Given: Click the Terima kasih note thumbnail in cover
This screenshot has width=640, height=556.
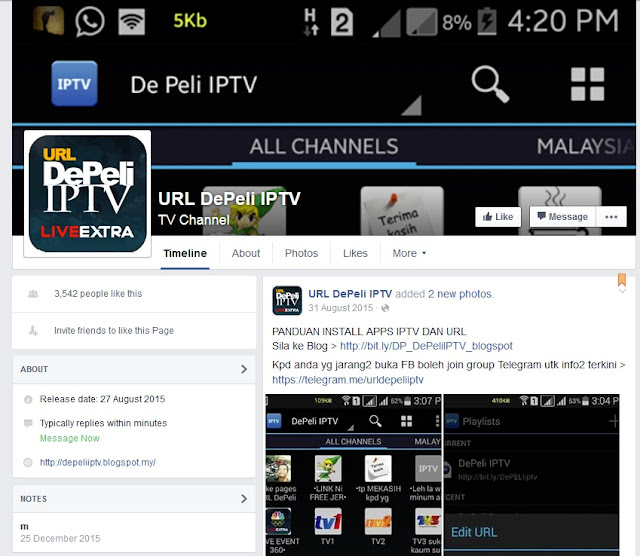Looking at the screenshot, I should click(x=402, y=211).
